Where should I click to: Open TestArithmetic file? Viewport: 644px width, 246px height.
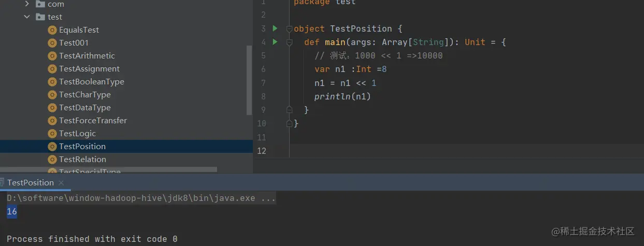(87, 56)
